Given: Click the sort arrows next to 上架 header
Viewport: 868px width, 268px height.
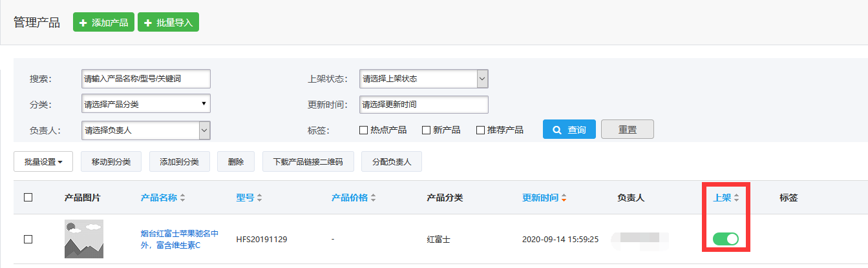Looking at the screenshot, I should [x=736, y=198].
